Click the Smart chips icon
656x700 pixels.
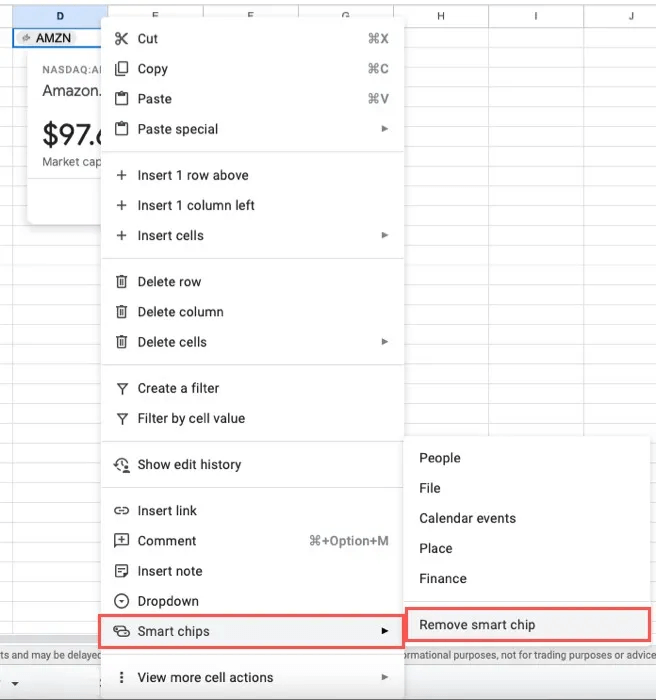[121, 631]
